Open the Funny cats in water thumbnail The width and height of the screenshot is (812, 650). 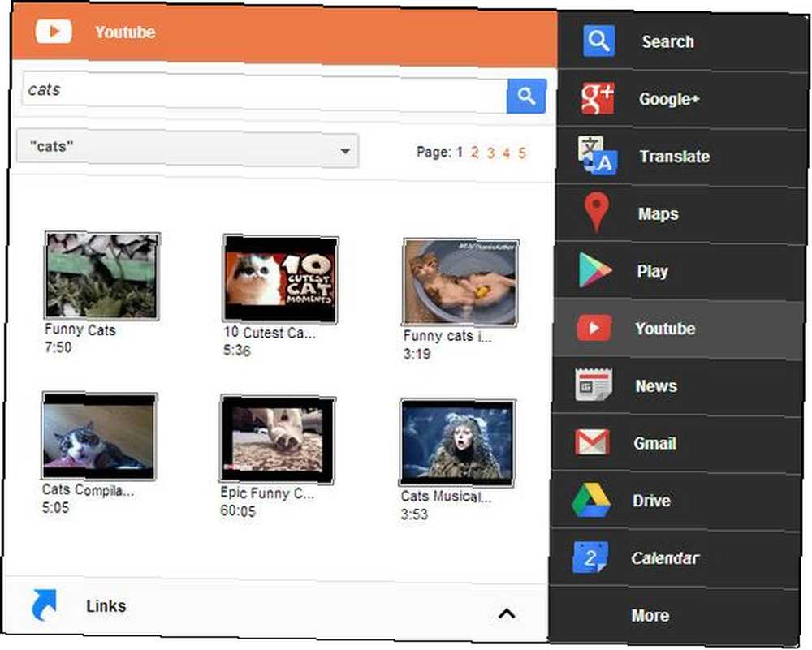tap(460, 282)
